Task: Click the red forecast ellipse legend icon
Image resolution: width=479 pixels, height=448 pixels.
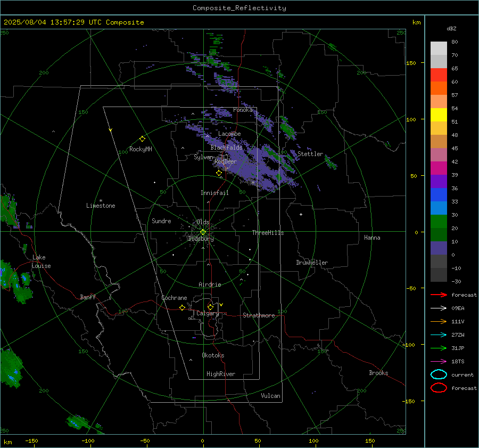Action: point(439,388)
